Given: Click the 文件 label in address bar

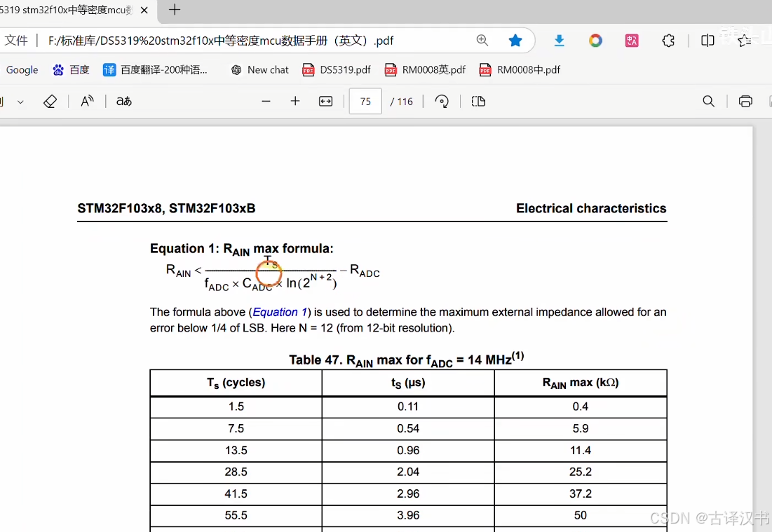Looking at the screenshot, I should coord(16,41).
